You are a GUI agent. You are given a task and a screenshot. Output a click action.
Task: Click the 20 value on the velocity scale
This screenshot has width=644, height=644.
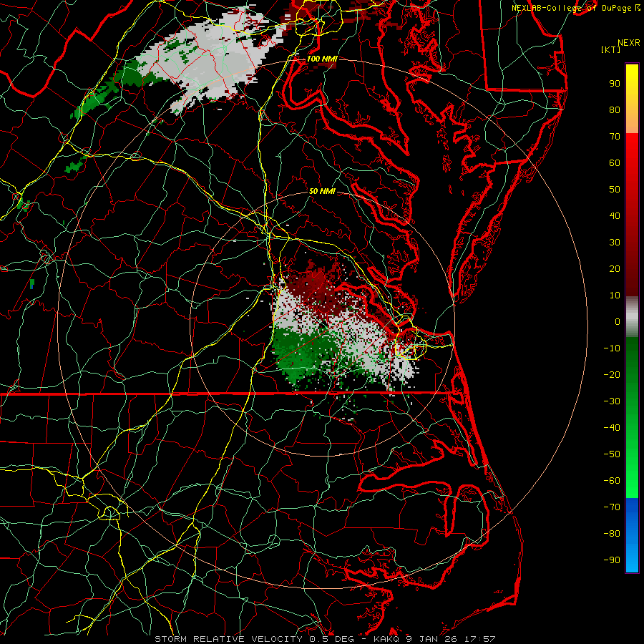click(615, 269)
